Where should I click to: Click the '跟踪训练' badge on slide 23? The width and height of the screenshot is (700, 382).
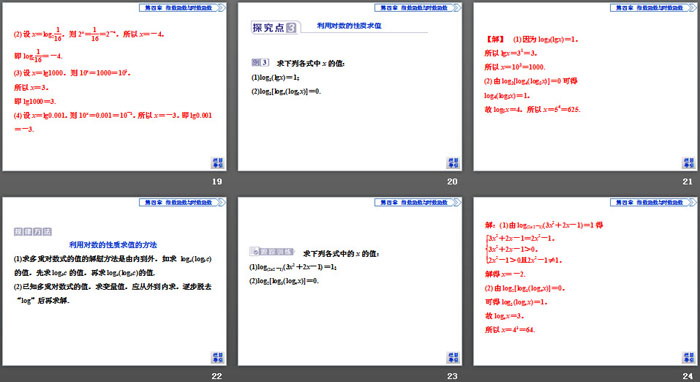tap(272, 252)
